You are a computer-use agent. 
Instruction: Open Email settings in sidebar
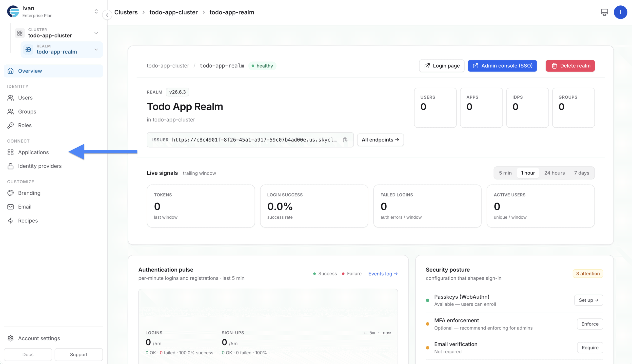click(53, 207)
